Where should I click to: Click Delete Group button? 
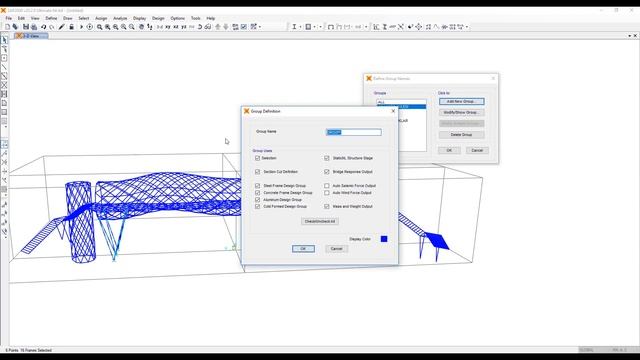(x=462, y=134)
